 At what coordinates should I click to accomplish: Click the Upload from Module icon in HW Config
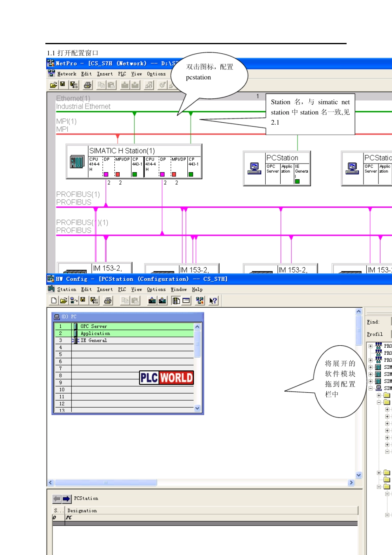[x=162, y=301]
